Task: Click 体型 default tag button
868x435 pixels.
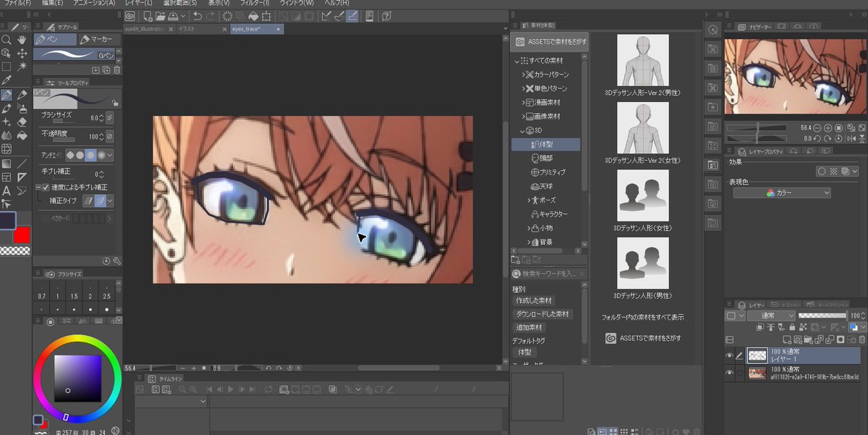Action: click(x=524, y=352)
